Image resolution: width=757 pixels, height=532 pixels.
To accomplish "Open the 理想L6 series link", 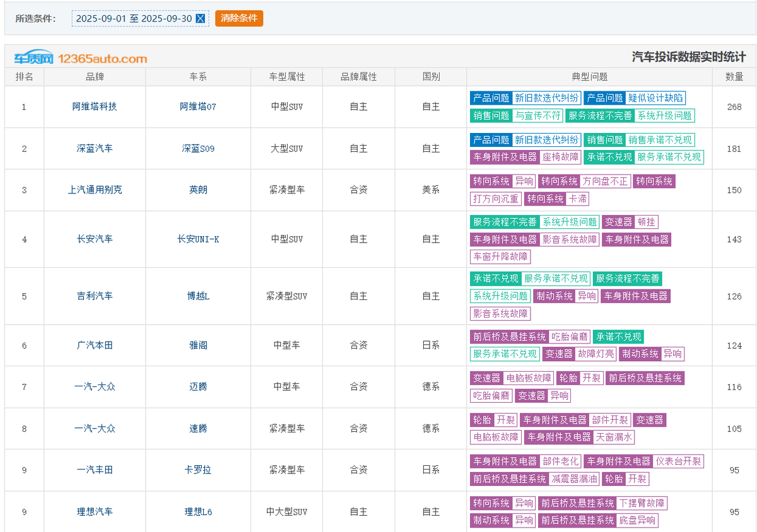I will tap(198, 512).
